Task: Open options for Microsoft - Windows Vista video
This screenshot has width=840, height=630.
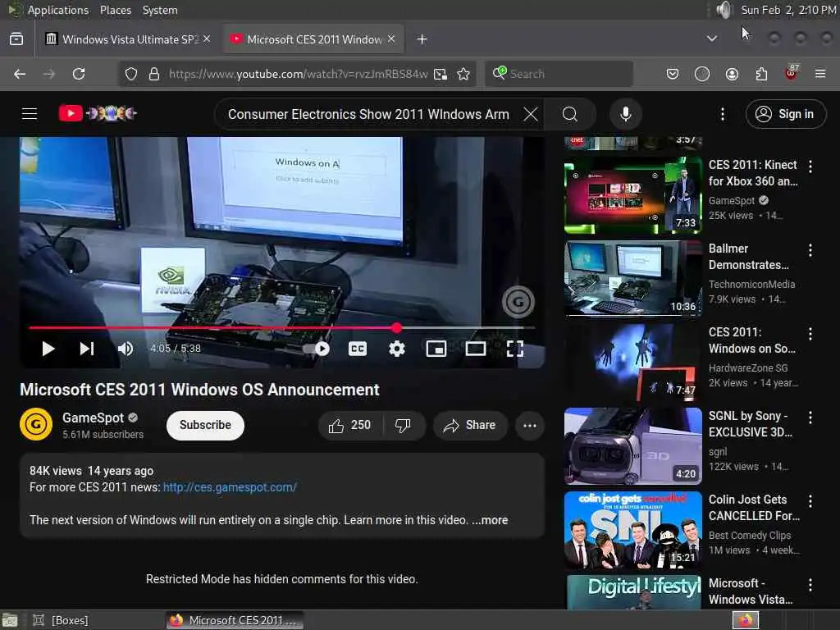Action: pyautogui.click(x=810, y=584)
